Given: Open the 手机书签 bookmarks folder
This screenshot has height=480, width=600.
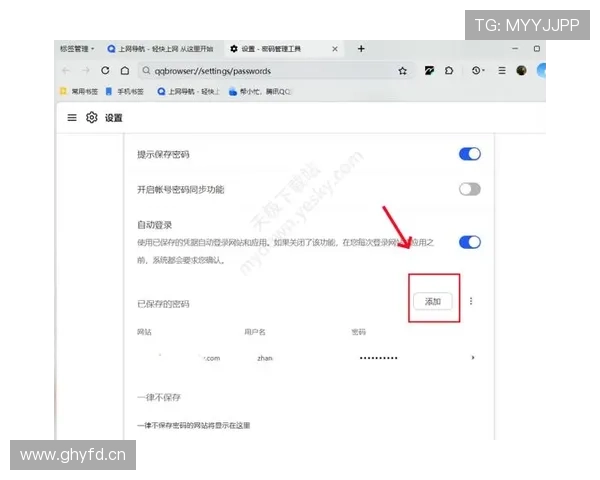Looking at the screenshot, I should 125,91.
